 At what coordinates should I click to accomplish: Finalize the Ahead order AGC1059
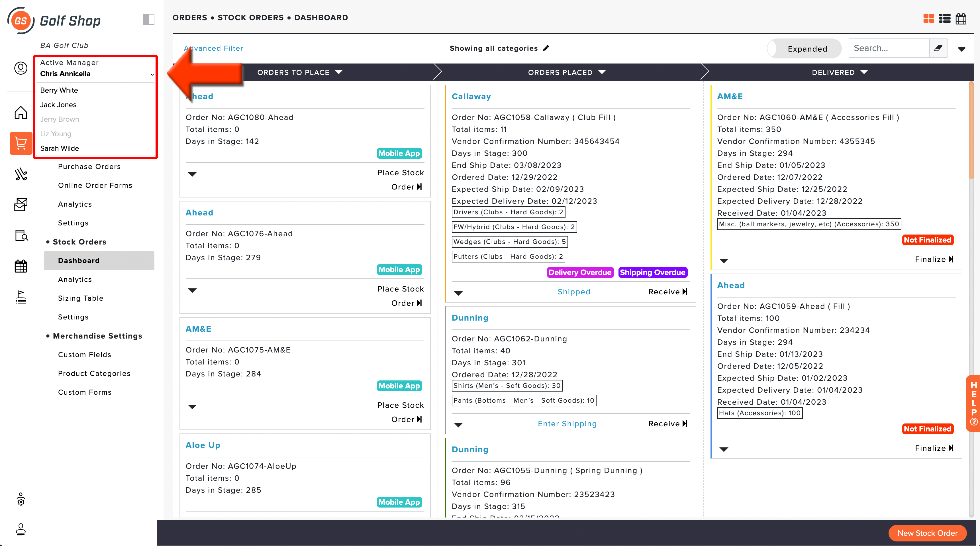[x=934, y=448]
